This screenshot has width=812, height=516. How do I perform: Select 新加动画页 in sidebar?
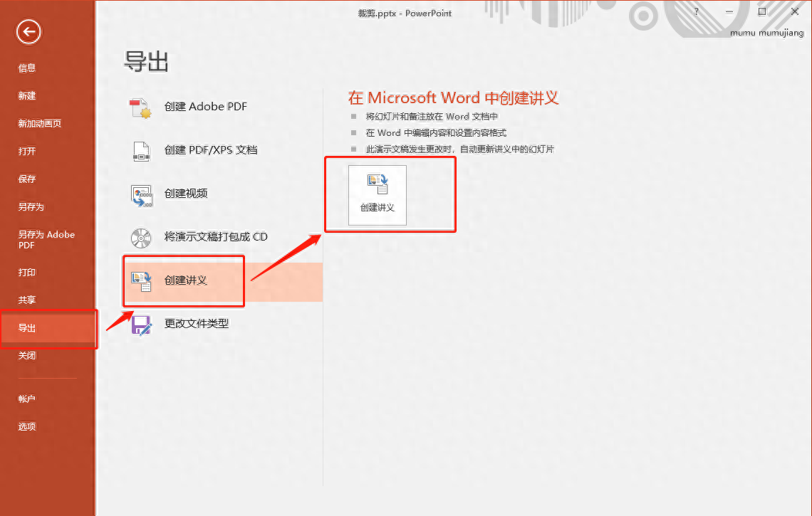(x=40, y=123)
